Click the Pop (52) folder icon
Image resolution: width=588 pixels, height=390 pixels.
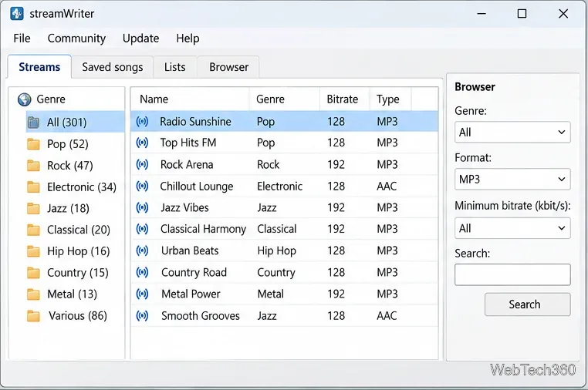click(33, 144)
